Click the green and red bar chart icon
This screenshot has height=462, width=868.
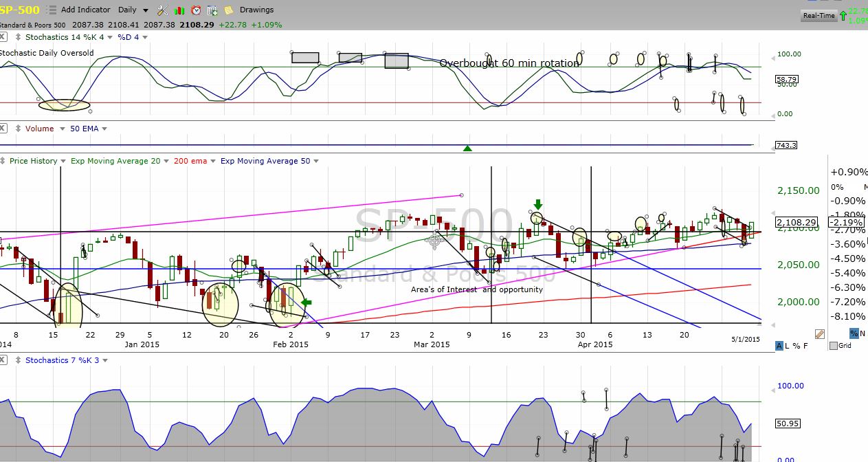pyautogui.click(x=179, y=10)
